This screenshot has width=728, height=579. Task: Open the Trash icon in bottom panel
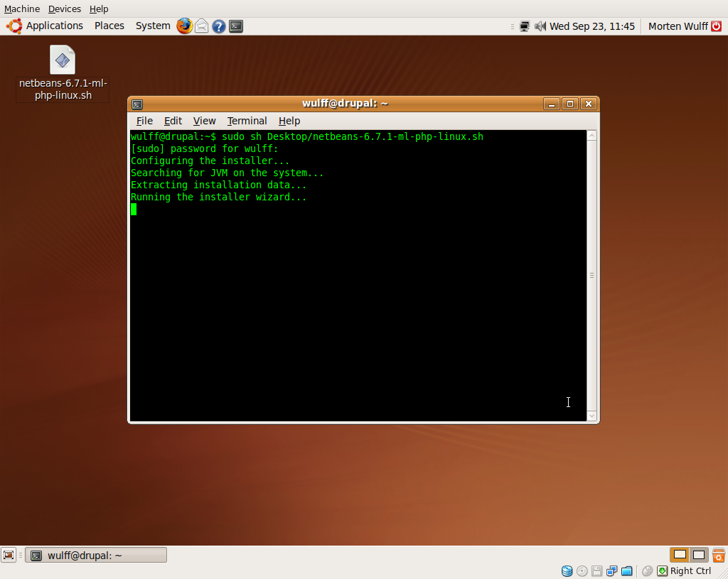coord(719,555)
